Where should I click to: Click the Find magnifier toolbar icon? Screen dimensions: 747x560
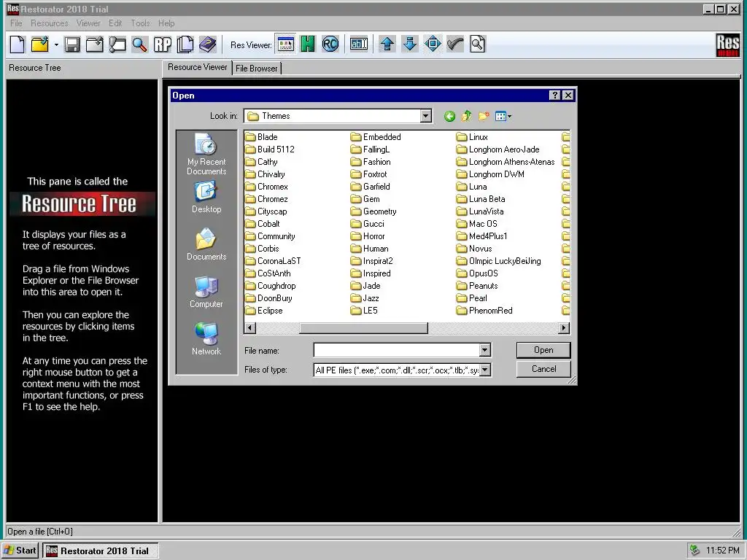(x=139, y=44)
